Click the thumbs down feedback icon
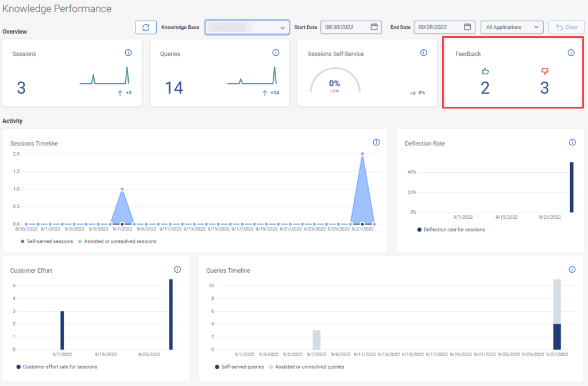This screenshot has width=588, height=386. pos(544,71)
